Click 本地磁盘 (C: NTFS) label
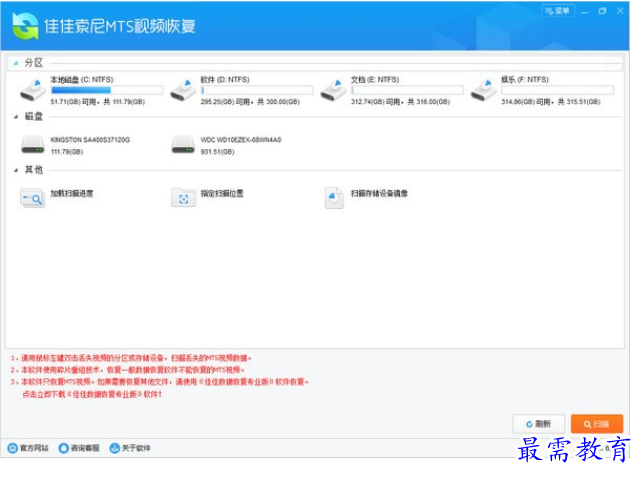The image size is (639, 481). [x=82, y=79]
